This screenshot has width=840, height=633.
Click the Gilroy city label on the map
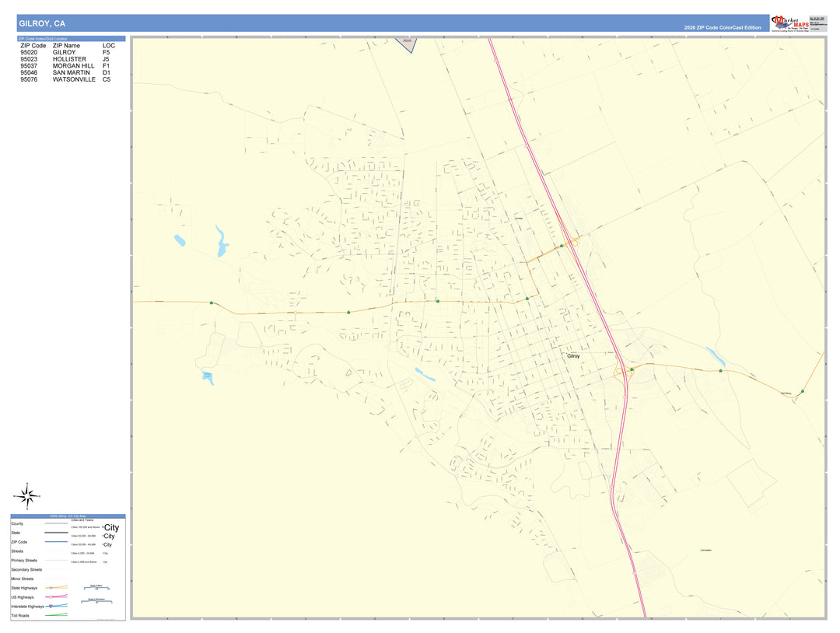click(573, 355)
